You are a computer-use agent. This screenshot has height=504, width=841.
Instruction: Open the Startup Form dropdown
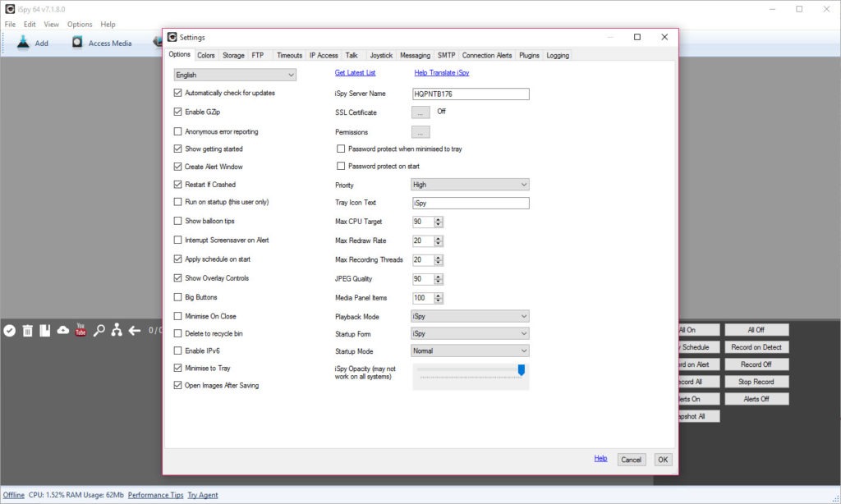click(x=470, y=333)
